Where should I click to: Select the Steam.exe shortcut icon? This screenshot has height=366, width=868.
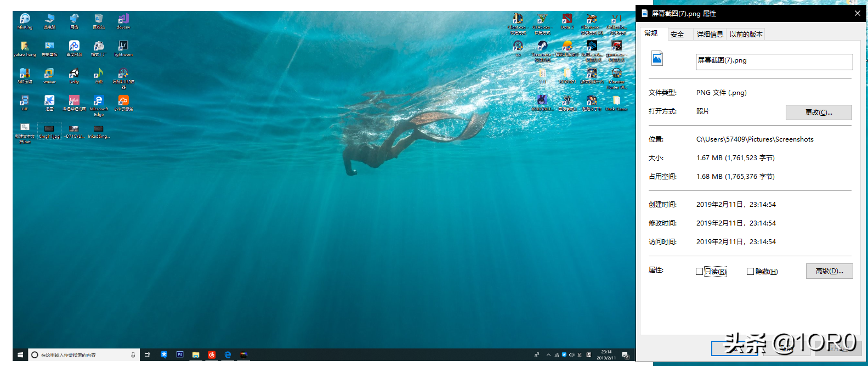pos(542,47)
